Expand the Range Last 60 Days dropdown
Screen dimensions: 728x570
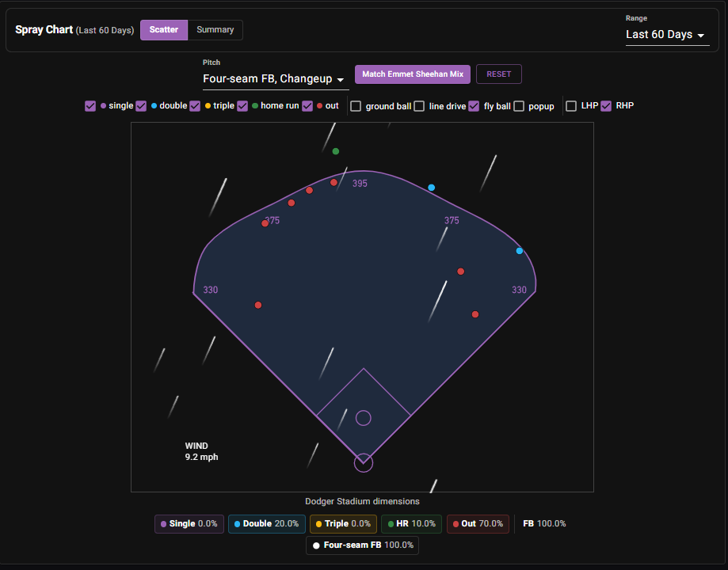point(666,35)
